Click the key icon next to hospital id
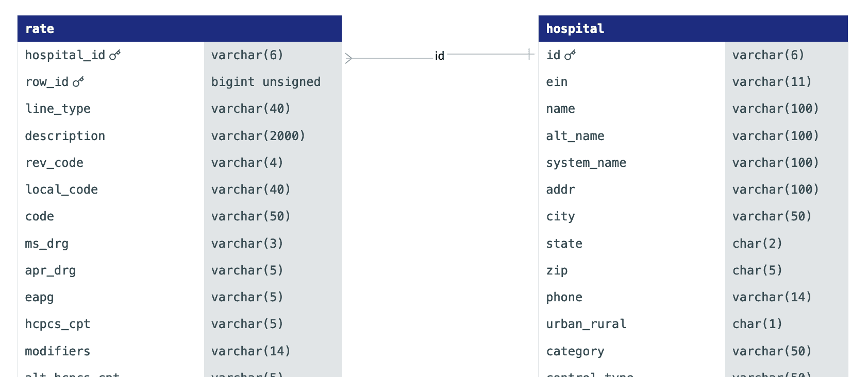 [x=570, y=55]
